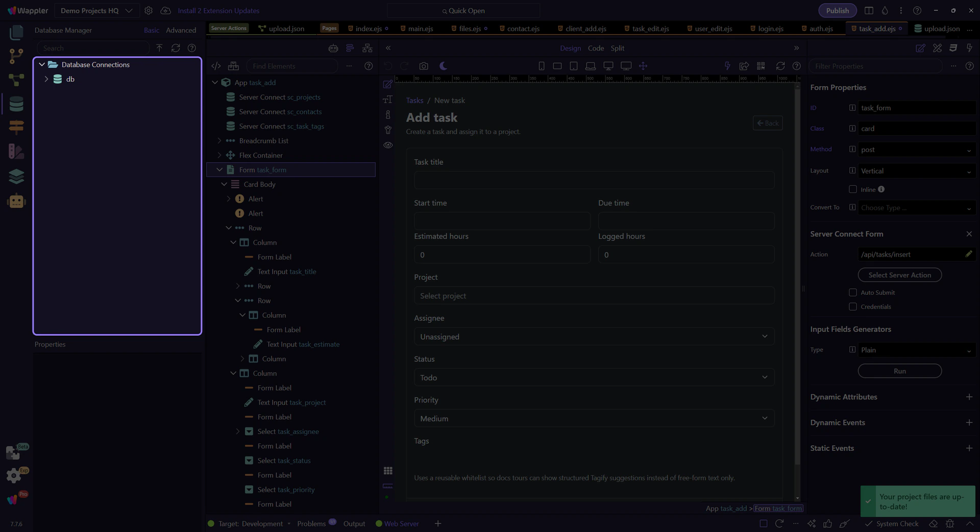Select the mobile phone viewport icon
980x532 pixels.
(x=542, y=66)
